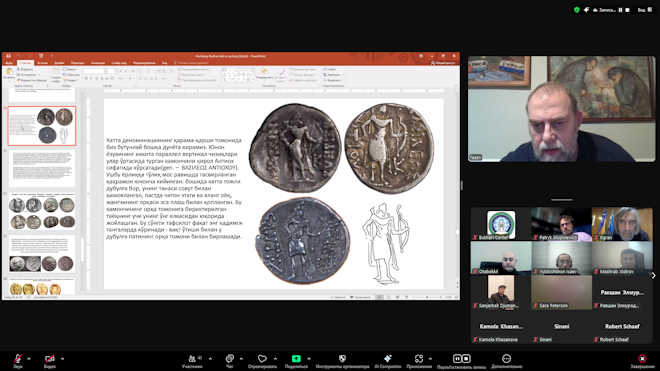The width and height of the screenshot is (660, 371).
Task: Unmute the microphone in Zoom toolbar
Action: [x=18, y=359]
